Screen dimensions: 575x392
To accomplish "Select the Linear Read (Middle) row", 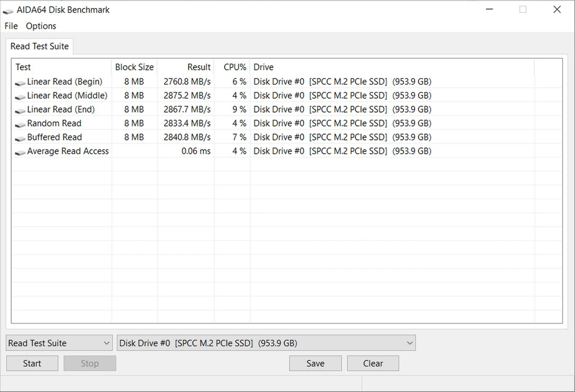I will [x=287, y=95].
